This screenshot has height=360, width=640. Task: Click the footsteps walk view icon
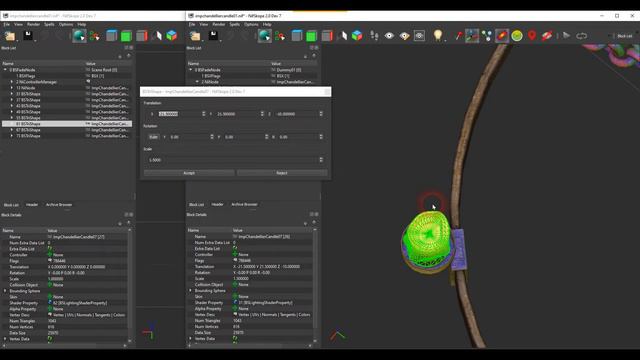[x=374, y=36]
